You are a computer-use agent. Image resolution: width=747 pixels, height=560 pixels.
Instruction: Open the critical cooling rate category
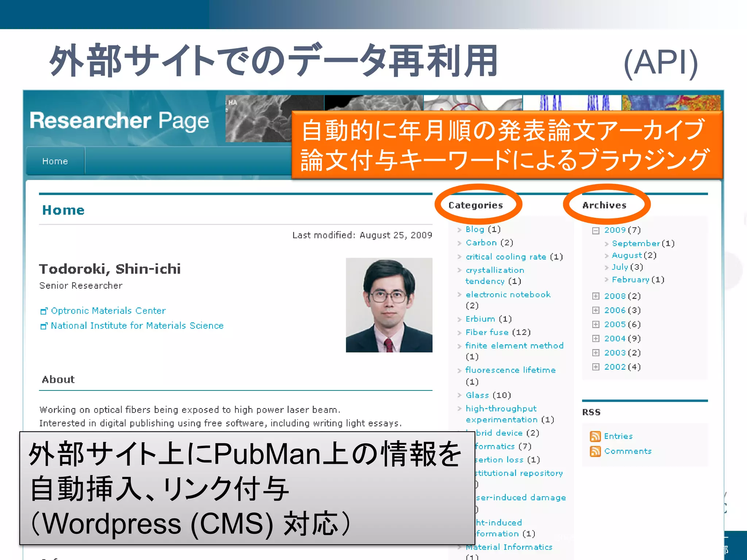click(506, 257)
